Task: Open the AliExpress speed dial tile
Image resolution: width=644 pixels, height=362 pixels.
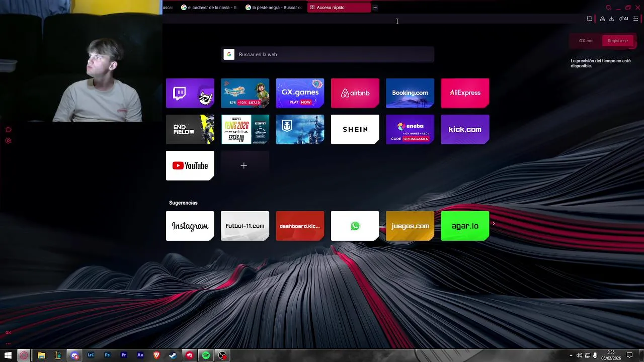Action: 465,93
